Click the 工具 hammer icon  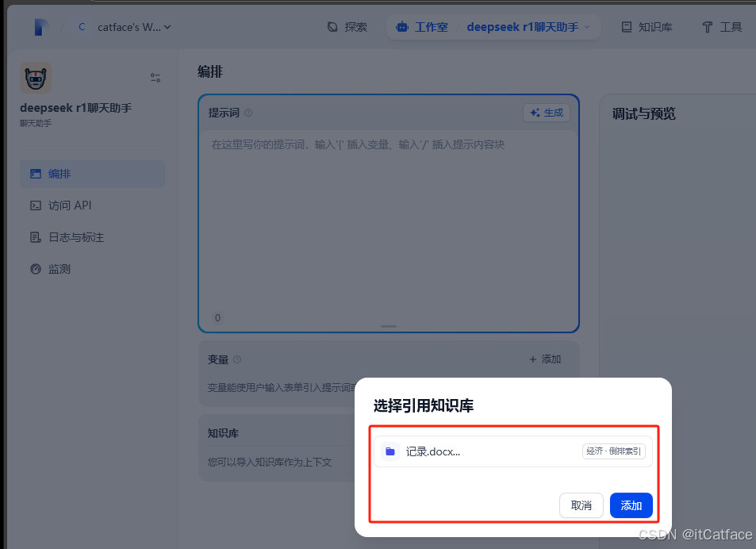pos(708,27)
